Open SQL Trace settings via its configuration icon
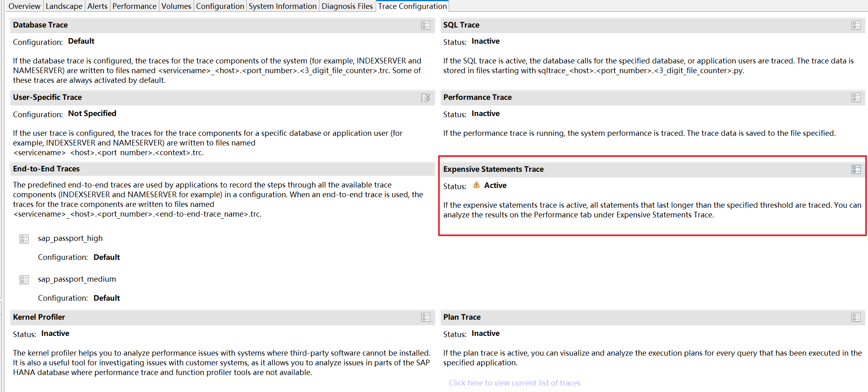The height and width of the screenshot is (392, 868). [x=856, y=25]
